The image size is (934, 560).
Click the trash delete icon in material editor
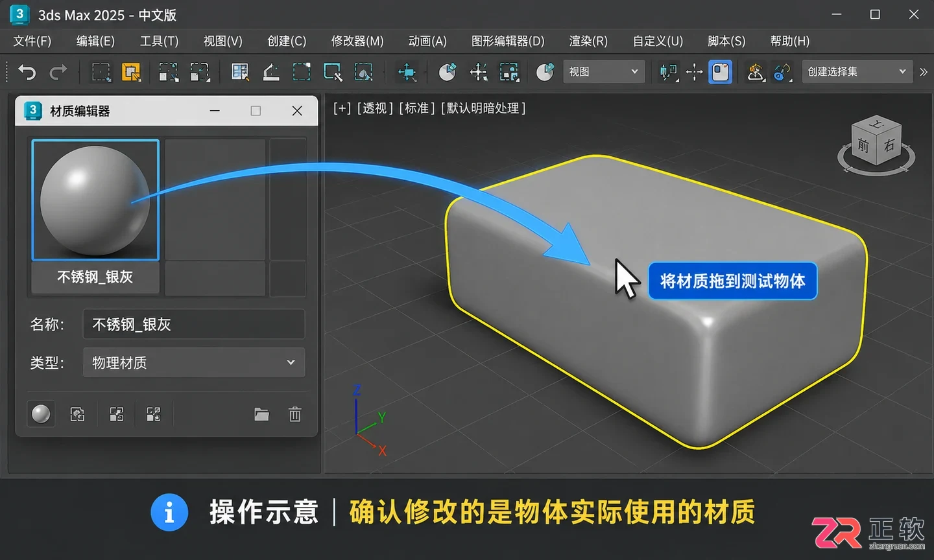coord(294,414)
